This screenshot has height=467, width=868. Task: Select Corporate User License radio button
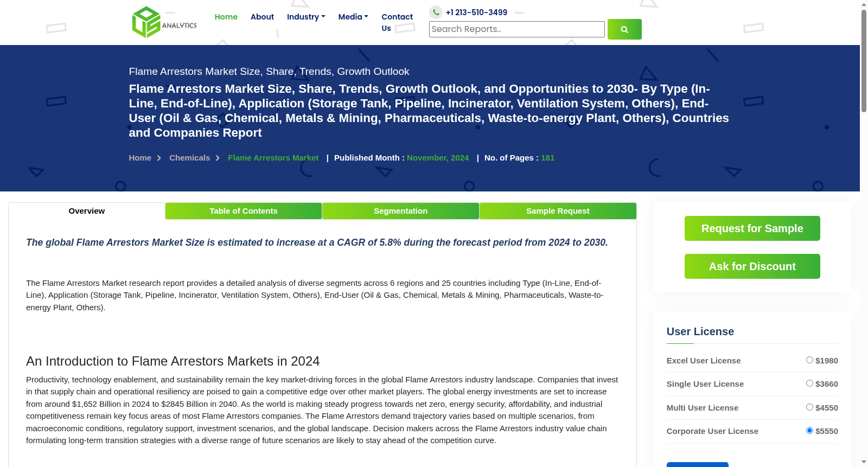point(809,431)
